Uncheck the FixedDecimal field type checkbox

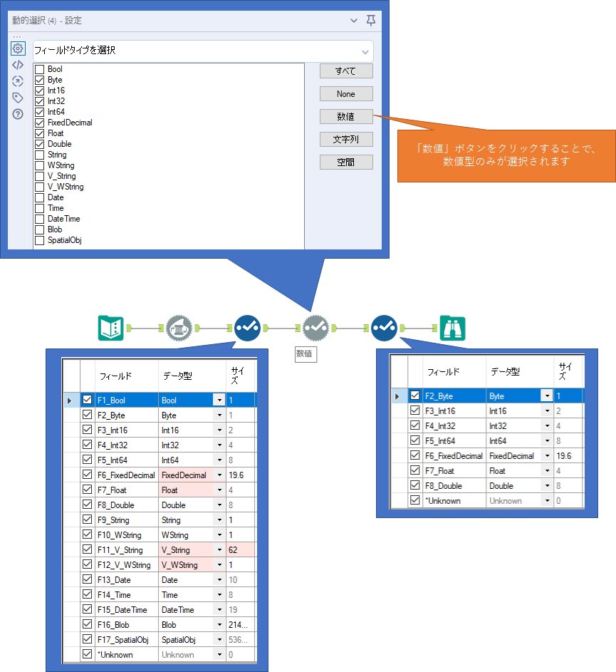40,123
